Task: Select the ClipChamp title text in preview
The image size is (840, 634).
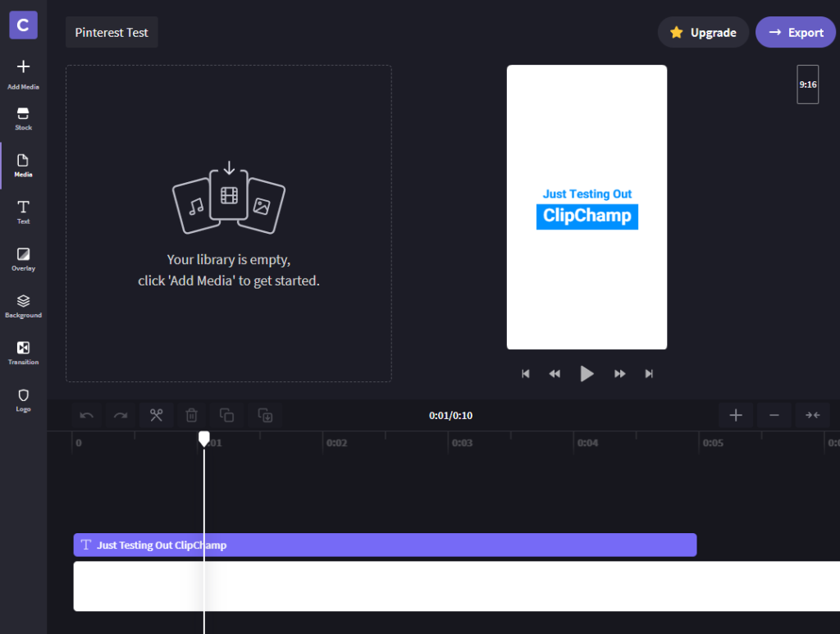Action: (587, 217)
